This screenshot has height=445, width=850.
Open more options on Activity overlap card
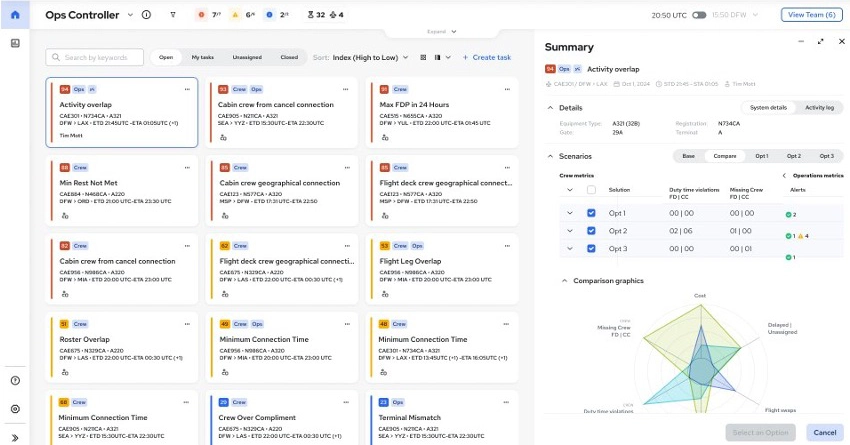[x=187, y=89]
